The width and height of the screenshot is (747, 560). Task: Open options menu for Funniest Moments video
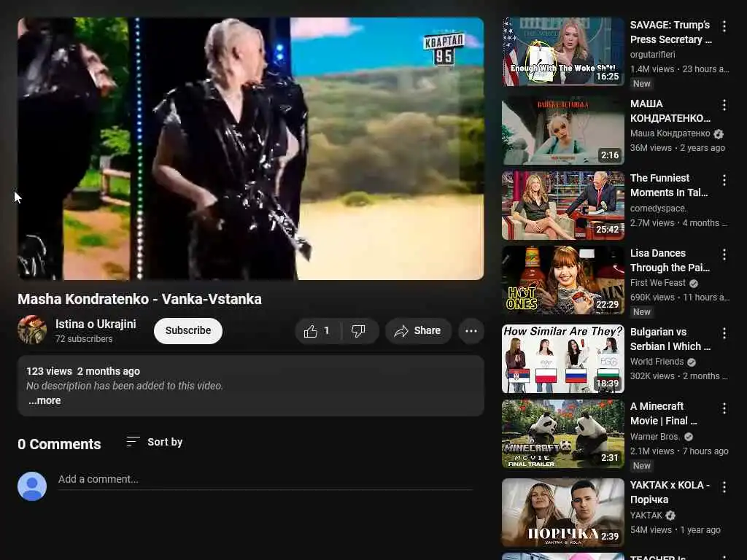coord(724,179)
